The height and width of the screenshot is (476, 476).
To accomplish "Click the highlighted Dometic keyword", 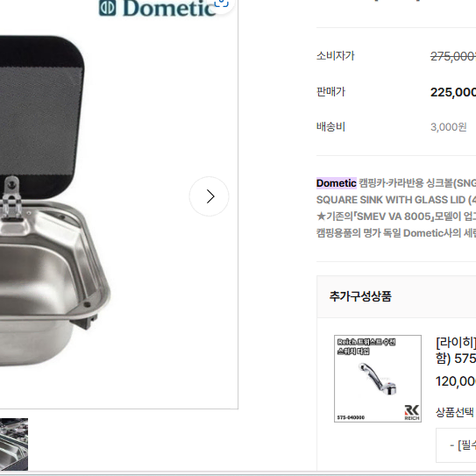I will click(336, 183).
